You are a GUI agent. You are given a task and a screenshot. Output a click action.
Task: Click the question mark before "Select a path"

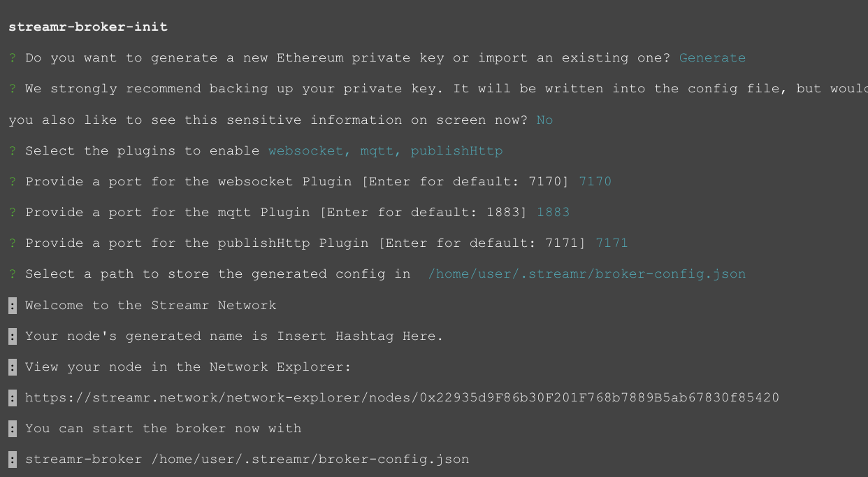(13, 274)
